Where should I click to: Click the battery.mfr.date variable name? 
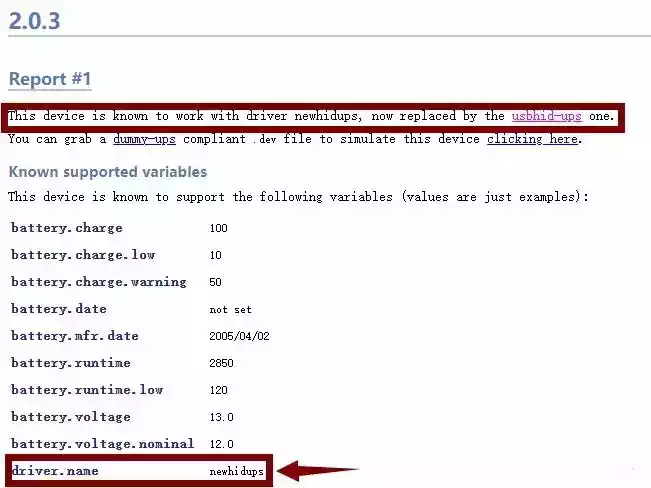pyautogui.click(x=75, y=336)
